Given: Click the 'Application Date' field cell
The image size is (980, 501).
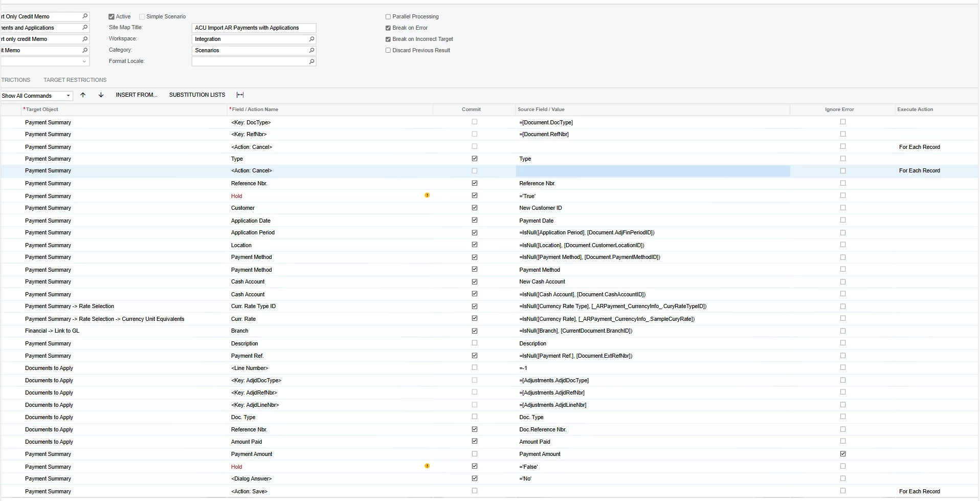Looking at the screenshot, I should tap(330, 221).
